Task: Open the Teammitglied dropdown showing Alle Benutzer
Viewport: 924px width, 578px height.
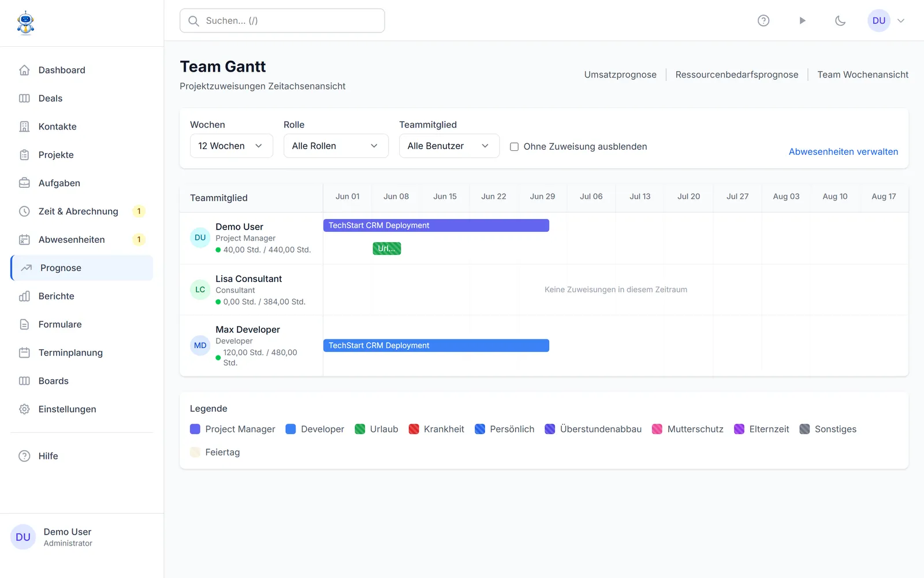Action: coord(449,146)
